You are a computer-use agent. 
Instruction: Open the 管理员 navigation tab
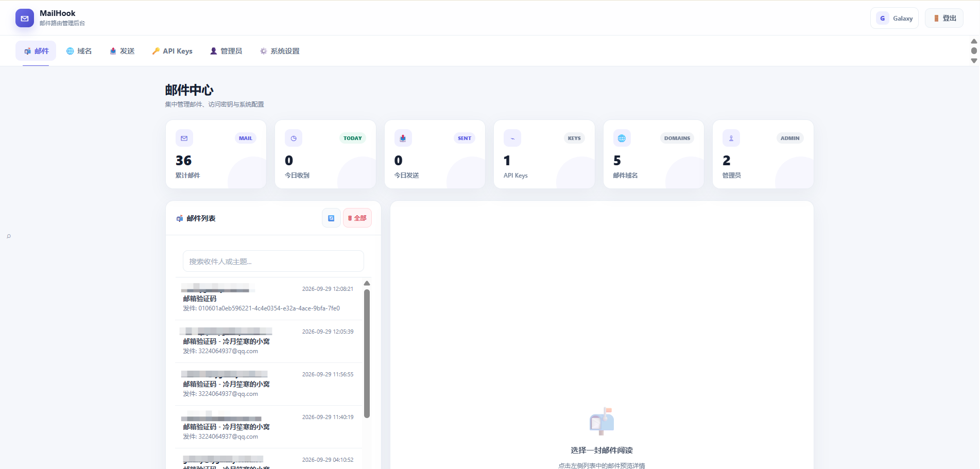tap(226, 51)
